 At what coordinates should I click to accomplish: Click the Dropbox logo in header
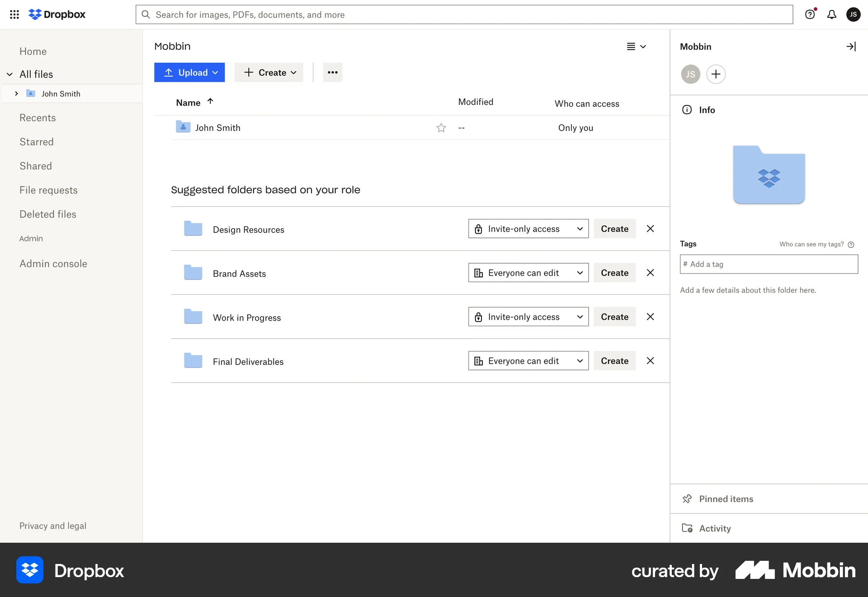57,14
